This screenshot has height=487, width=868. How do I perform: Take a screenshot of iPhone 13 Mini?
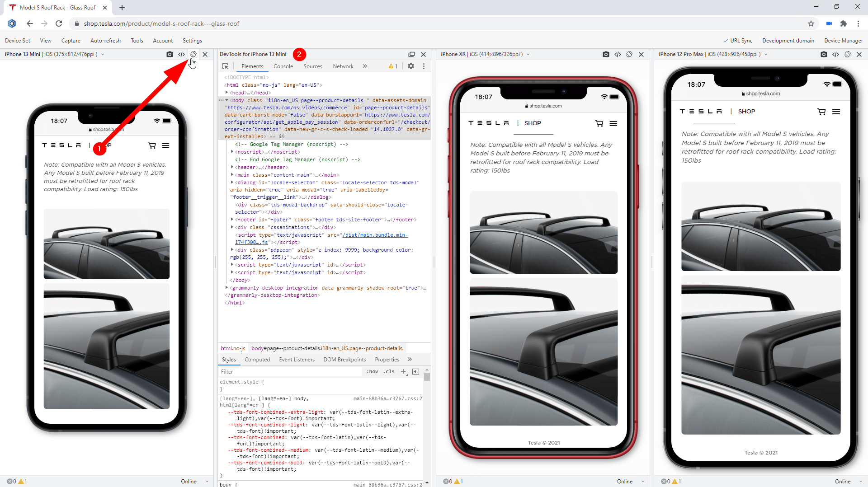(170, 54)
